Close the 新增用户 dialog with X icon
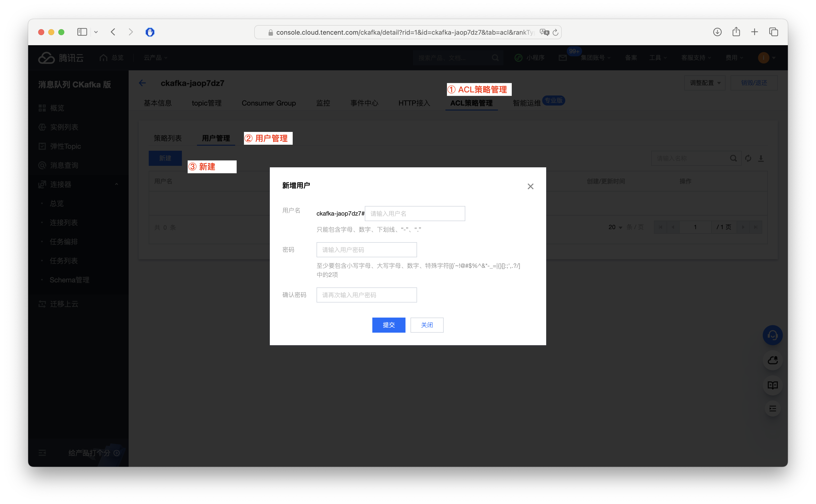Viewport: 816px width, 504px height. [530, 186]
